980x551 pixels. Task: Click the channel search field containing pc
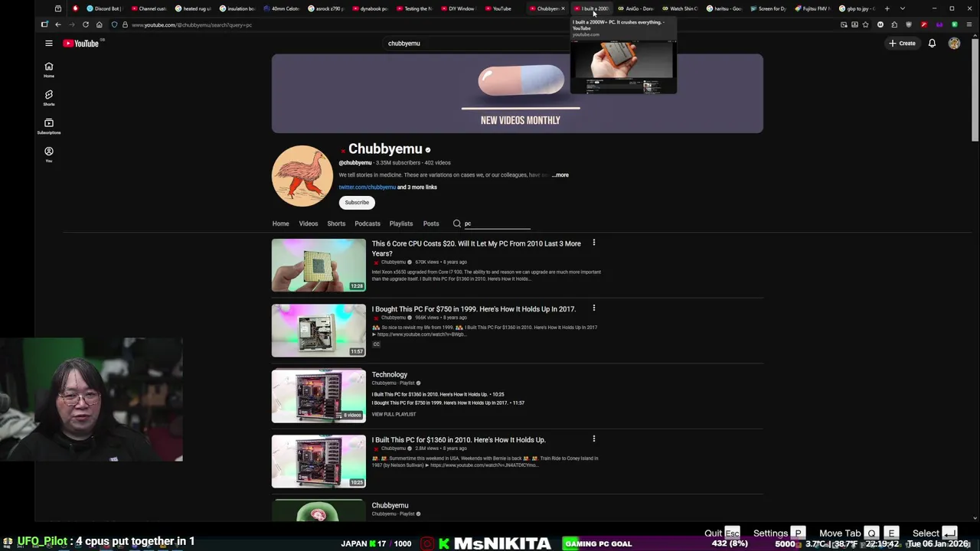[x=498, y=223]
